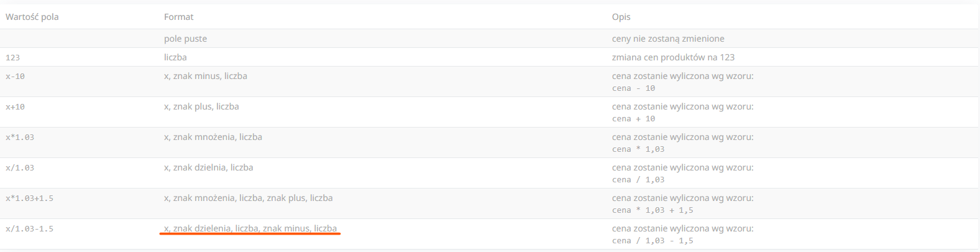The width and height of the screenshot is (980, 252).
Task: Click the red-underlined format text
Action: (x=250, y=228)
